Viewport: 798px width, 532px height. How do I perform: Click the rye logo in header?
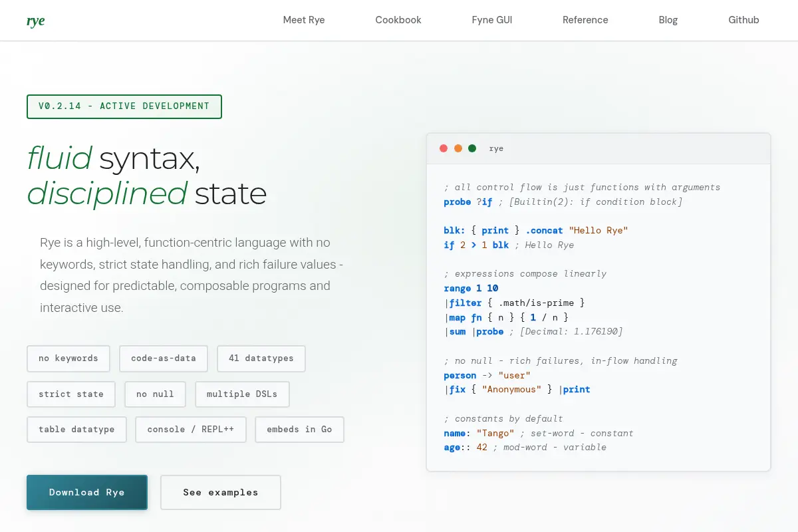pos(36,20)
